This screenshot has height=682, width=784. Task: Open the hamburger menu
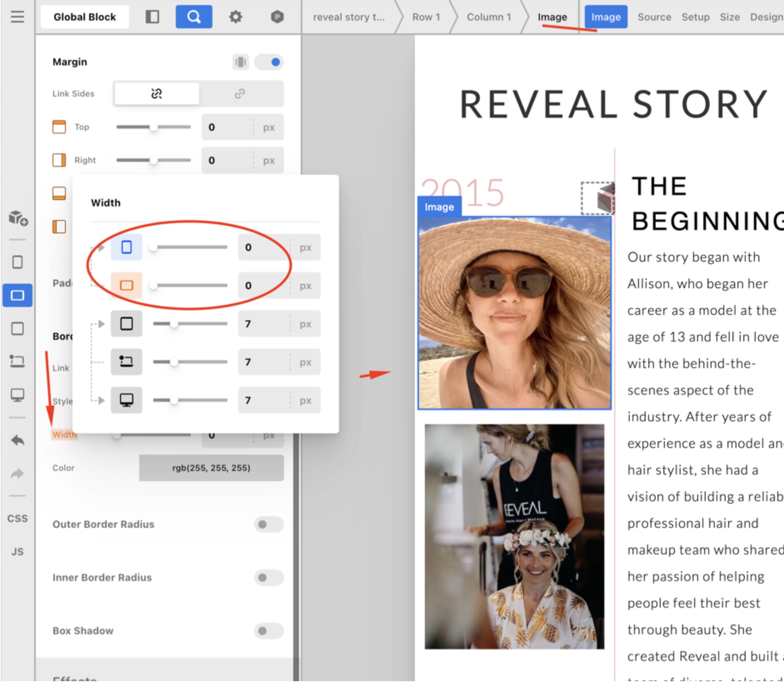17,17
